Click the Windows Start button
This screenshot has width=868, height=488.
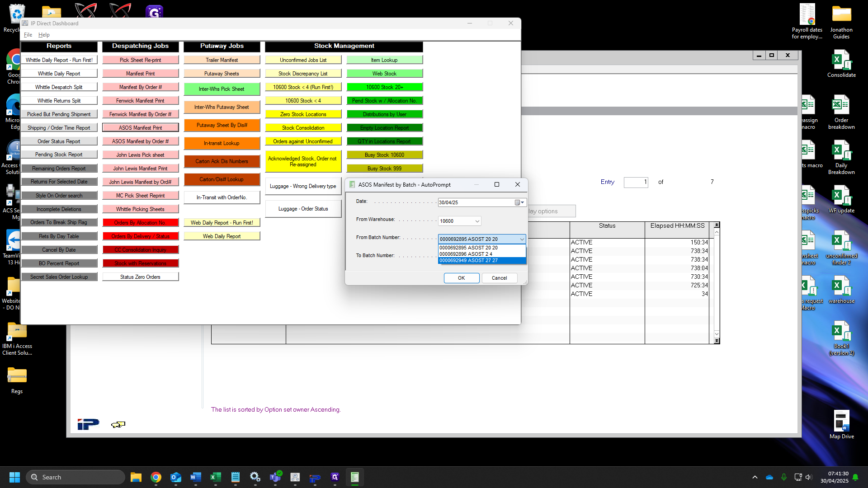tap(14, 477)
